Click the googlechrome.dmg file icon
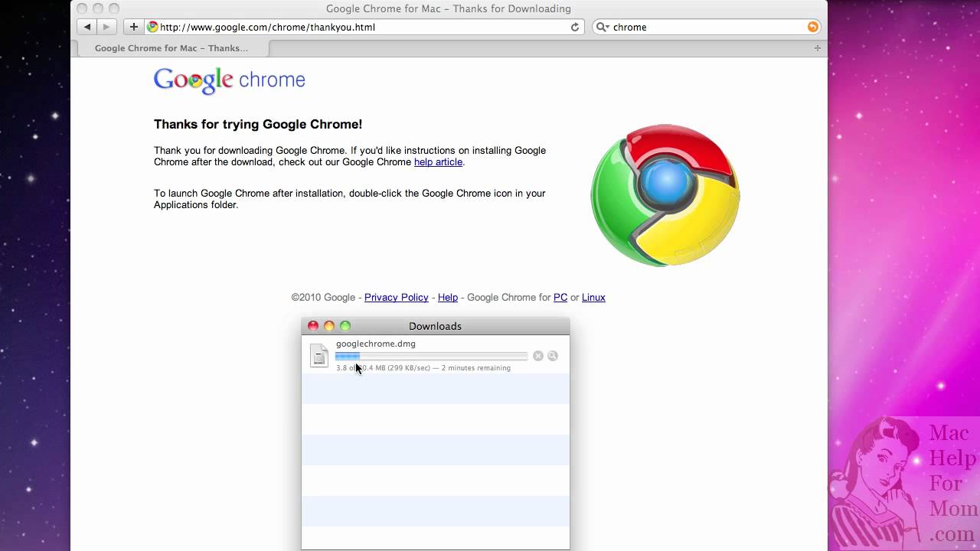980x551 pixels. [x=318, y=355]
